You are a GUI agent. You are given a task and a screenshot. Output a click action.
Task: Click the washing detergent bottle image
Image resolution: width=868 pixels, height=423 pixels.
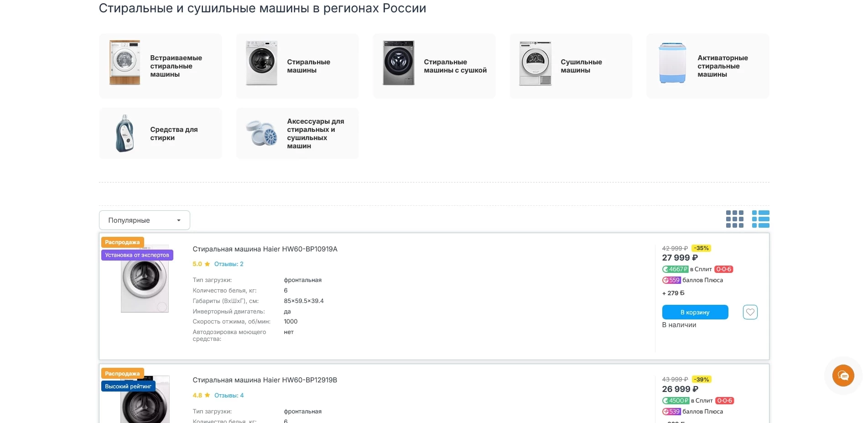(x=125, y=133)
